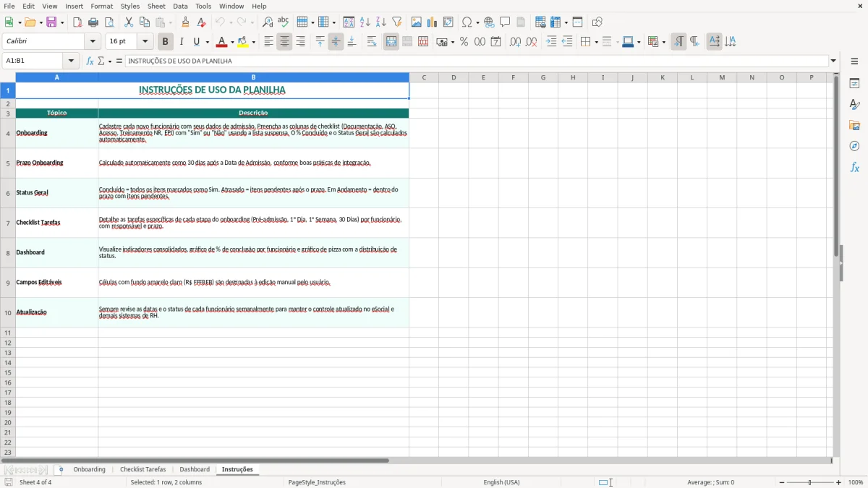The image size is (868, 488).
Task: Select column C header
Action: click(x=424, y=77)
